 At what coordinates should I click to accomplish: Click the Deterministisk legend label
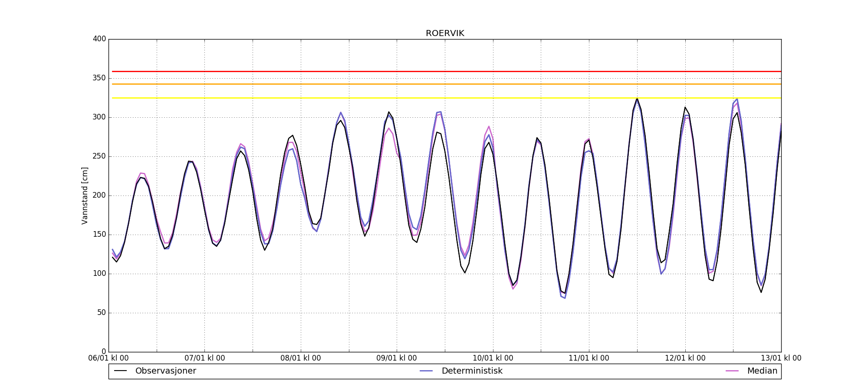coord(472,371)
